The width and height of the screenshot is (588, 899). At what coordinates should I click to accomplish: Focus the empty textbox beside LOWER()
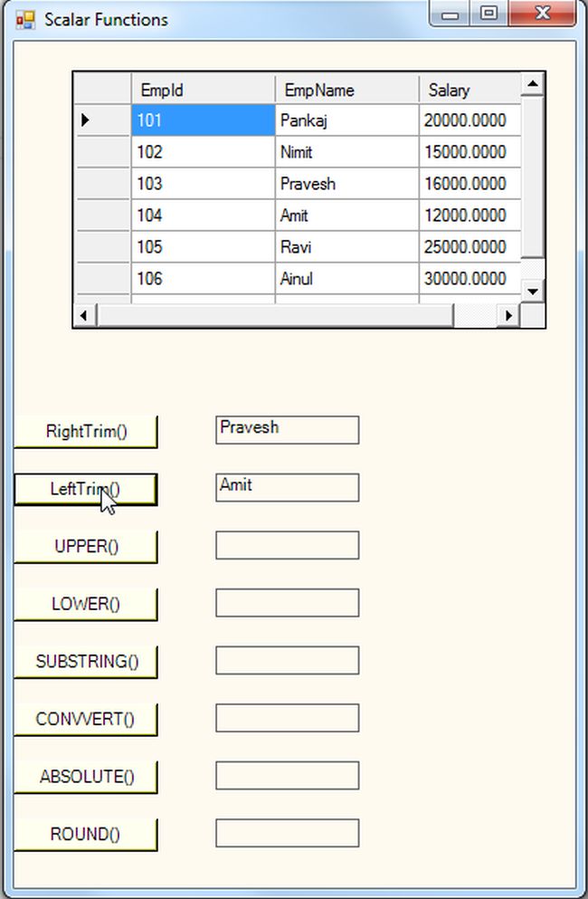click(288, 603)
